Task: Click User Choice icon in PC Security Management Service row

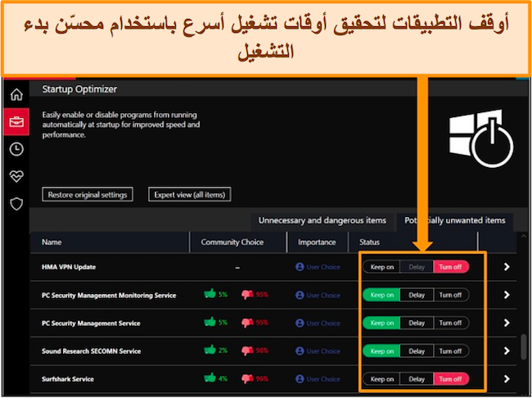Action: 300,323
